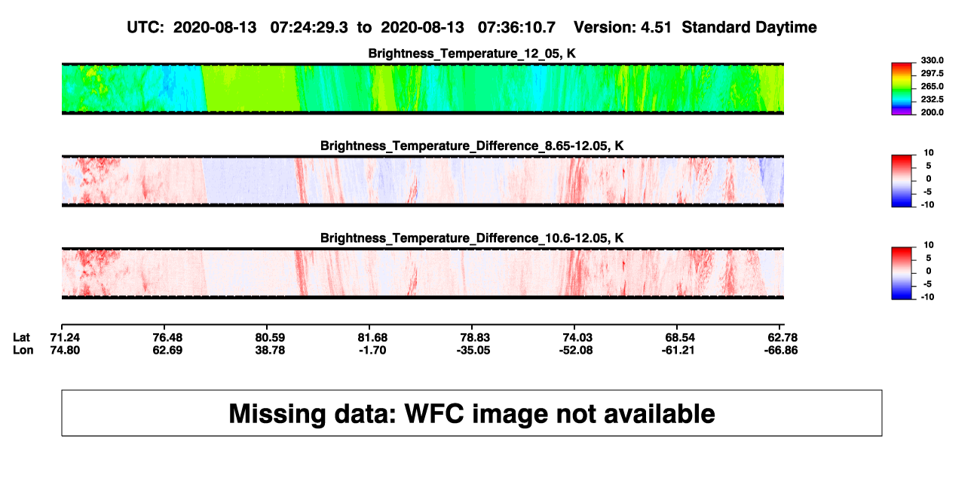
Task: Click the 297.5 color scale label
Action: pyautogui.click(x=933, y=73)
